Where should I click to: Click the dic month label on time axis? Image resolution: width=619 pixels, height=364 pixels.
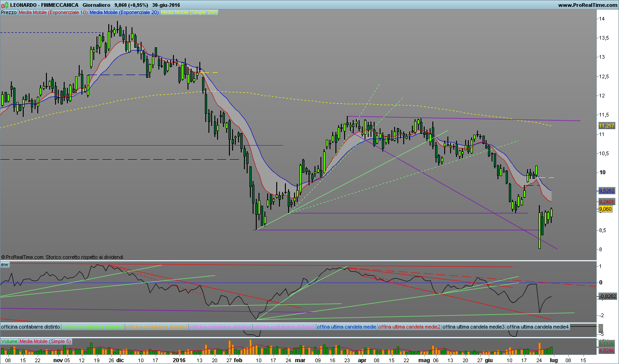120,360
